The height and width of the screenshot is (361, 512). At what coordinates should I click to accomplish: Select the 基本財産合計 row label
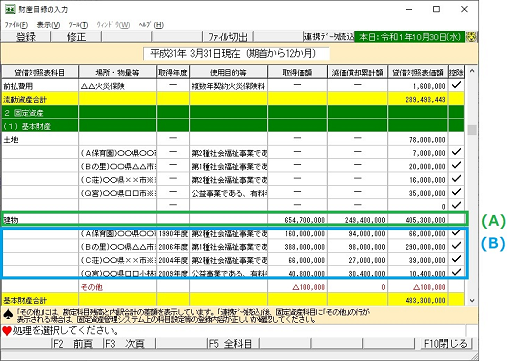tap(40, 300)
